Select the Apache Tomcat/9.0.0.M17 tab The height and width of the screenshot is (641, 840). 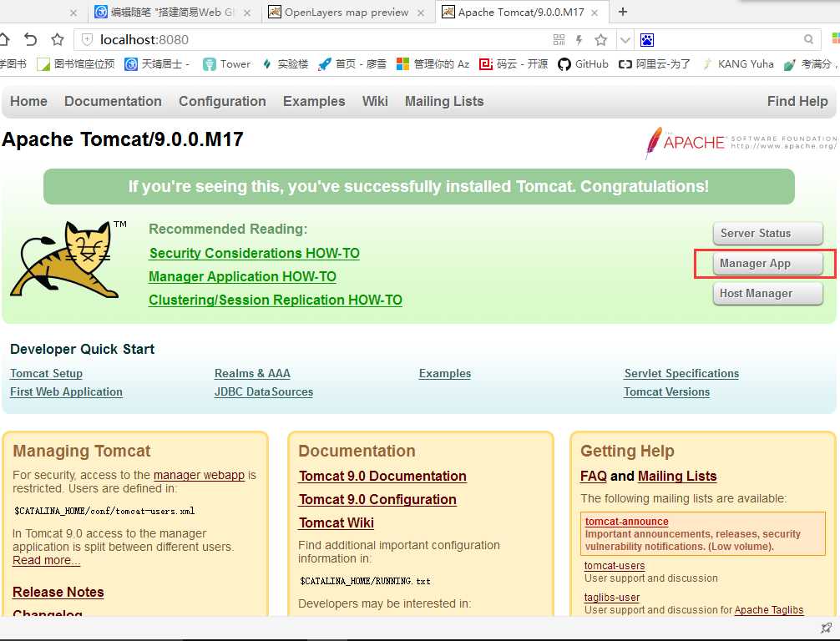(x=521, y=12)
